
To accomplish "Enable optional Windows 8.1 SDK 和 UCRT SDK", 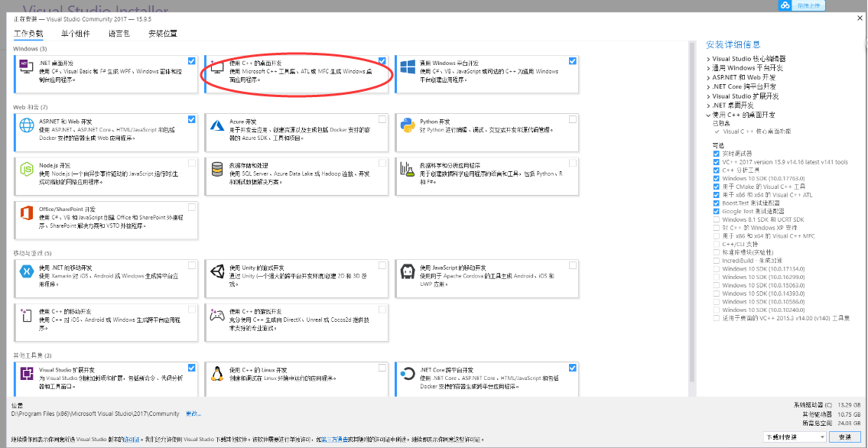I will 717,219.
